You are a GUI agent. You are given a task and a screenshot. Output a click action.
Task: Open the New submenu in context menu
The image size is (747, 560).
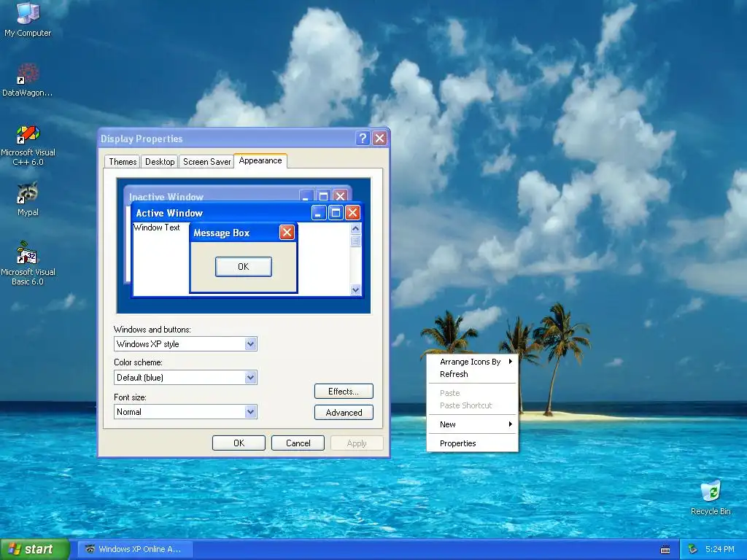pos(473,425)
